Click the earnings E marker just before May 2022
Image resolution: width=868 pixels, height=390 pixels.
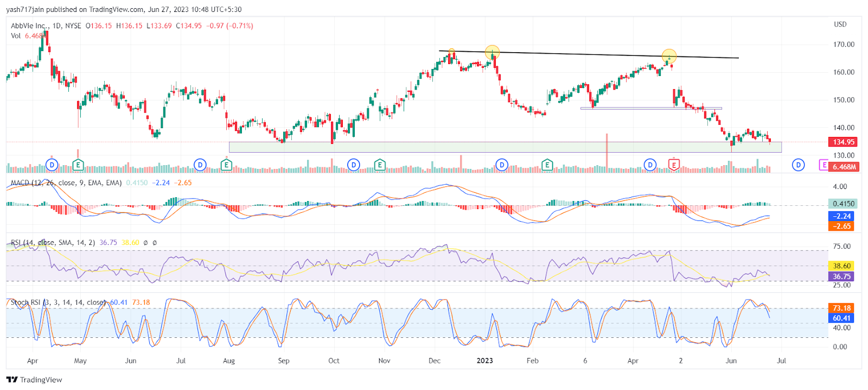(x=78, y=165)
